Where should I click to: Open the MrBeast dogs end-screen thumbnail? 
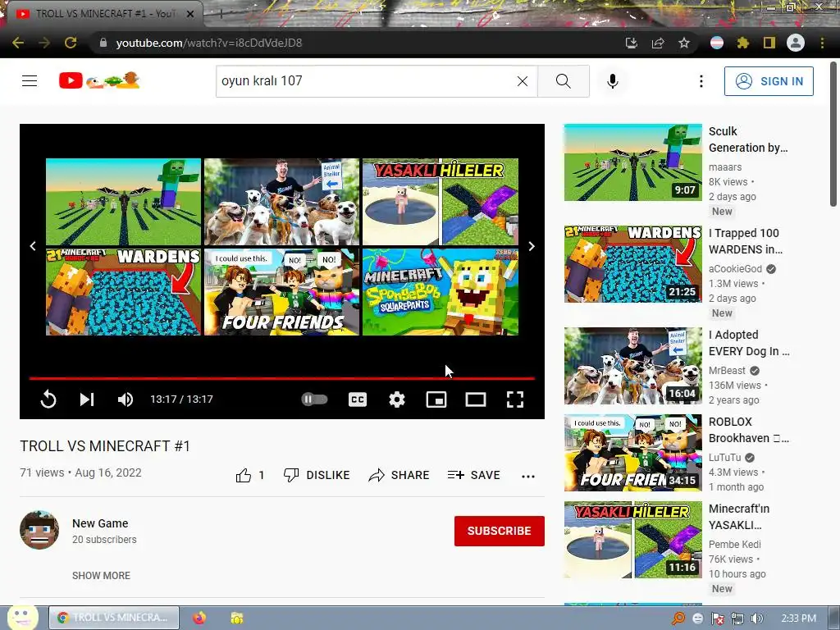(282, 202)
